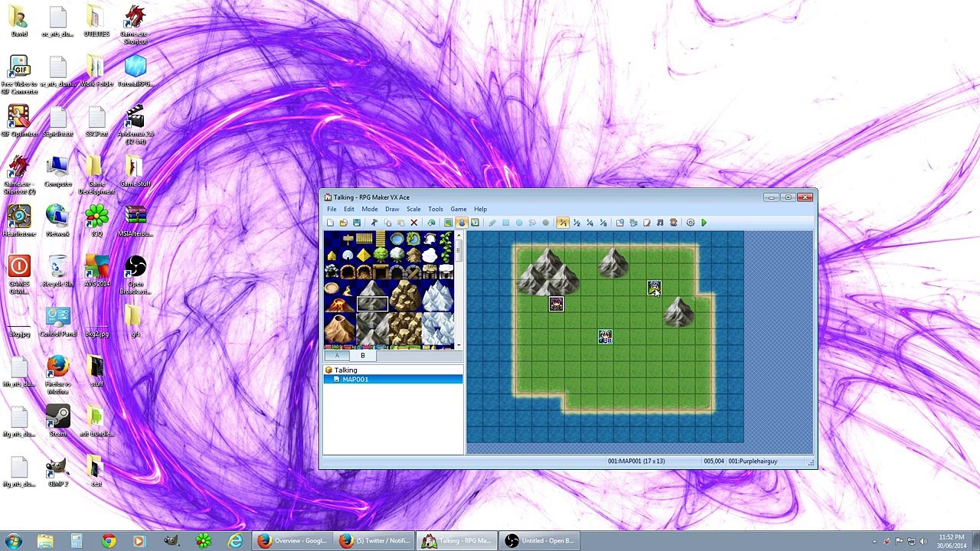980x551 pixels.
Task: Set map scale to 1/4
Action: [590, 223]
